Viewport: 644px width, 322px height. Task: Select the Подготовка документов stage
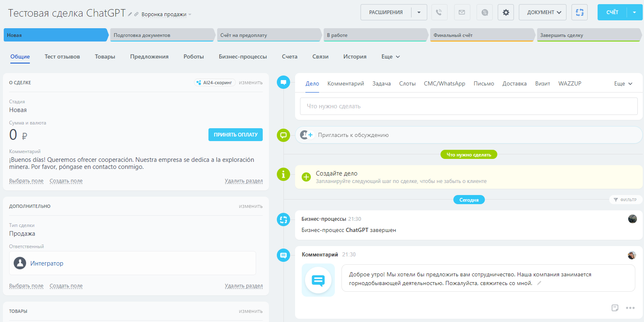pyautogui.click(x=162, y=35)
